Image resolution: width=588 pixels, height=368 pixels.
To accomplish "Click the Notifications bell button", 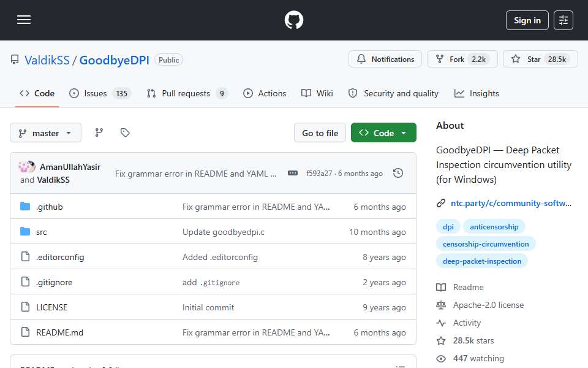I will tap(385, 59).
